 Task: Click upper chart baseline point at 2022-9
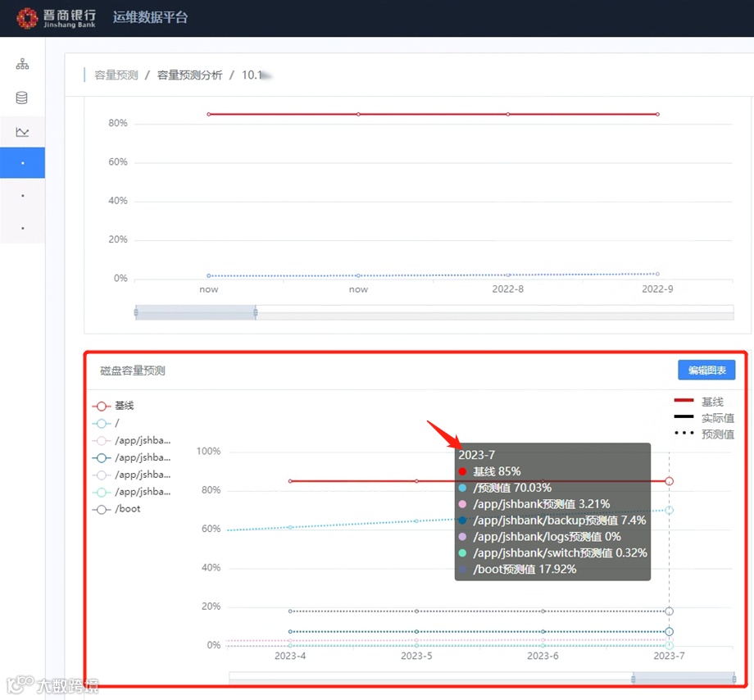click(x=657, y=115)
